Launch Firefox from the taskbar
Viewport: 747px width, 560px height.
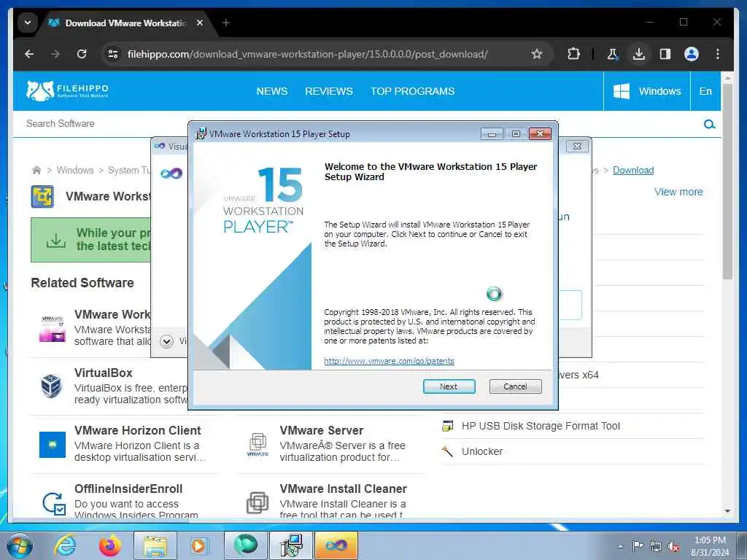coord(109,545)
